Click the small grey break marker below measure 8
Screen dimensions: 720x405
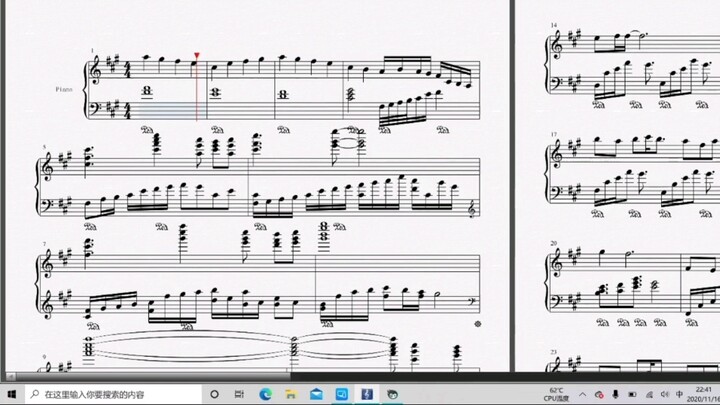pos(478,324)
